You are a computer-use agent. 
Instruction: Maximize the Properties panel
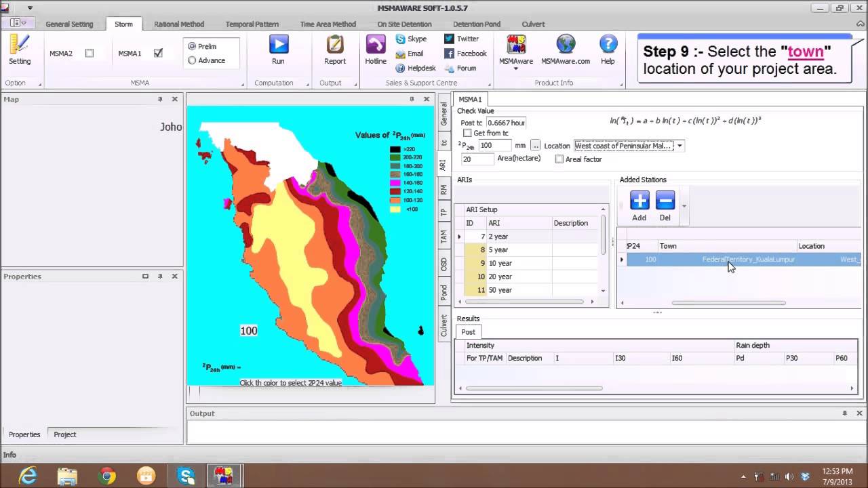(145, 277)
